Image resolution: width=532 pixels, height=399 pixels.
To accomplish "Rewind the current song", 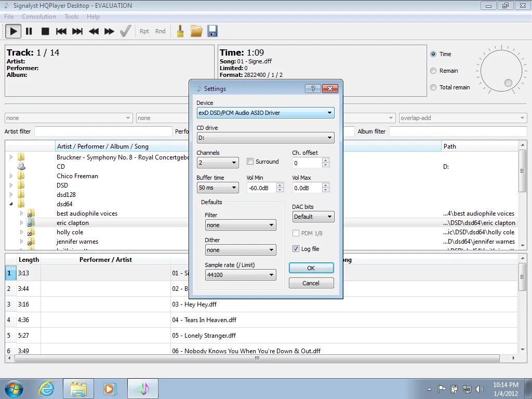I will click(x=94, y=32).
